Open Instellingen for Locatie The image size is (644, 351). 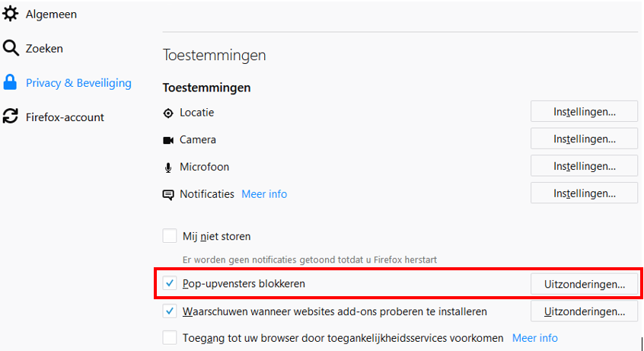584,112
